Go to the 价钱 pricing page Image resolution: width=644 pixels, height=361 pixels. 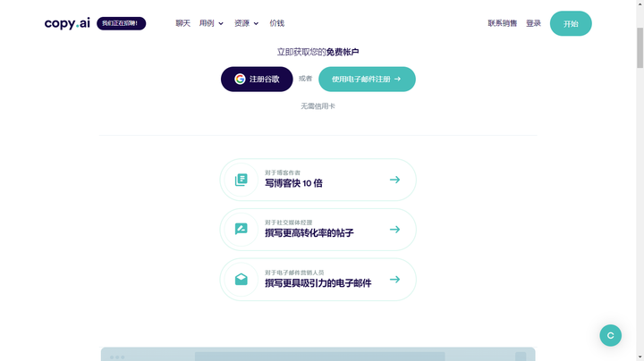(x=276, y=23)
